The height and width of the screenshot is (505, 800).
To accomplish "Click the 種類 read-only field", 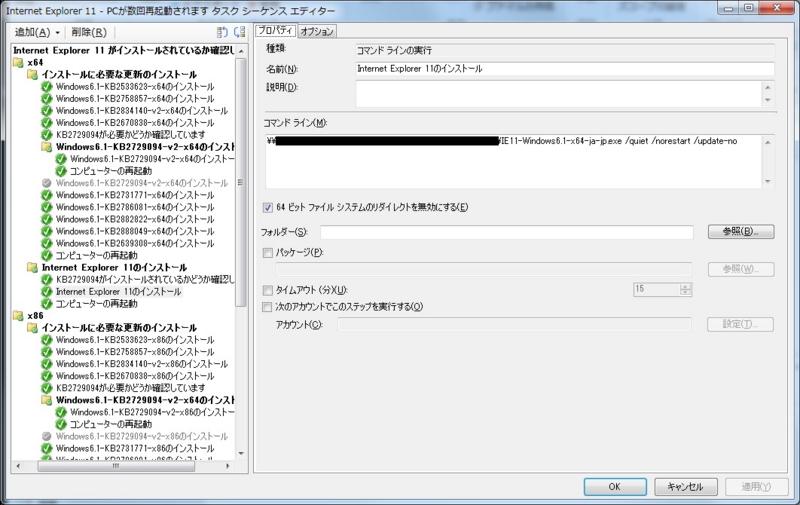I will (x=565, y=50).
